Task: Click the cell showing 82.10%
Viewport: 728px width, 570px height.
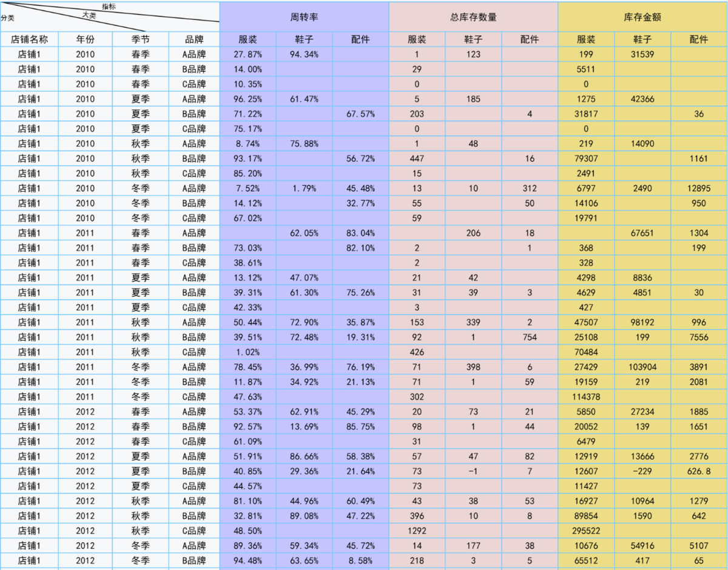Action: [360, 248]
